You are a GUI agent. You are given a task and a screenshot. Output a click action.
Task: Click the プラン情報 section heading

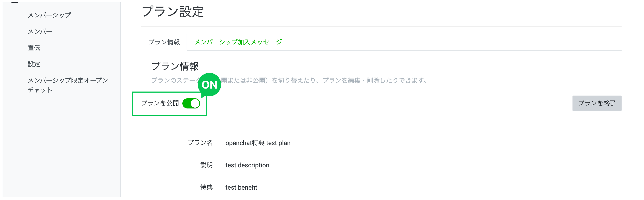coord(175,66)
